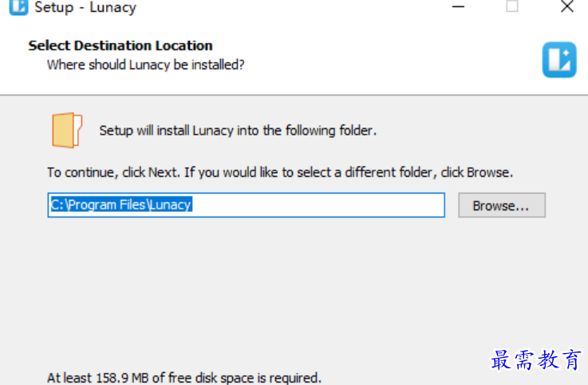The image size is (588, 385).
Task: Click the blue Chinese watermark text
Action: (x=536, y=359)
